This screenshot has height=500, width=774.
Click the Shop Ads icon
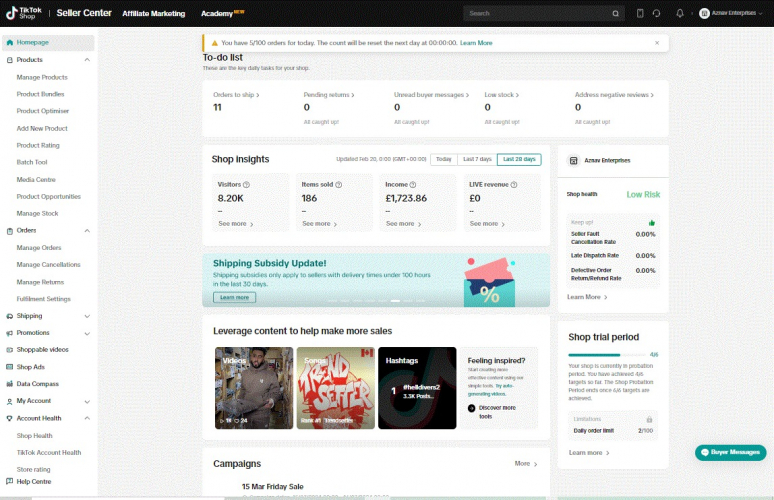point(9,367)
